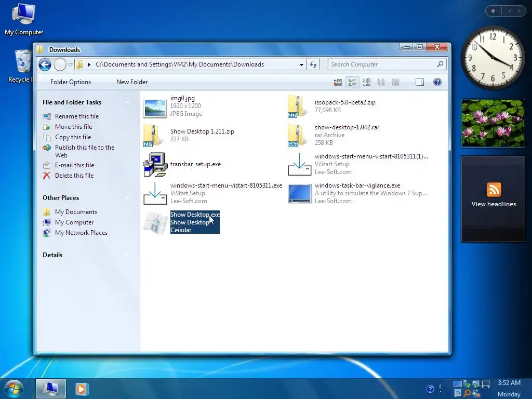Switch to icons grid view

tap(367, 82)
